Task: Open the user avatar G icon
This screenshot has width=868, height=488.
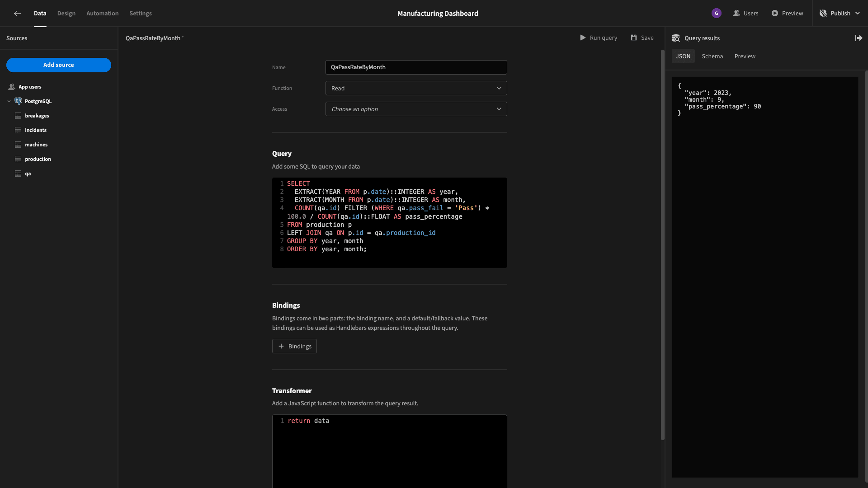Action: click(x=716, y=14)
